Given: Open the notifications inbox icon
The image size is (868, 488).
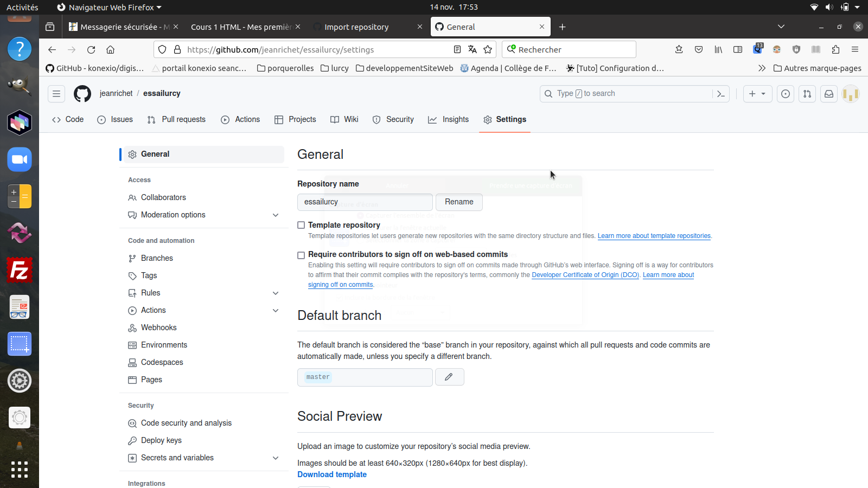Looking at the screenshot, I should [x=829, y=94].
